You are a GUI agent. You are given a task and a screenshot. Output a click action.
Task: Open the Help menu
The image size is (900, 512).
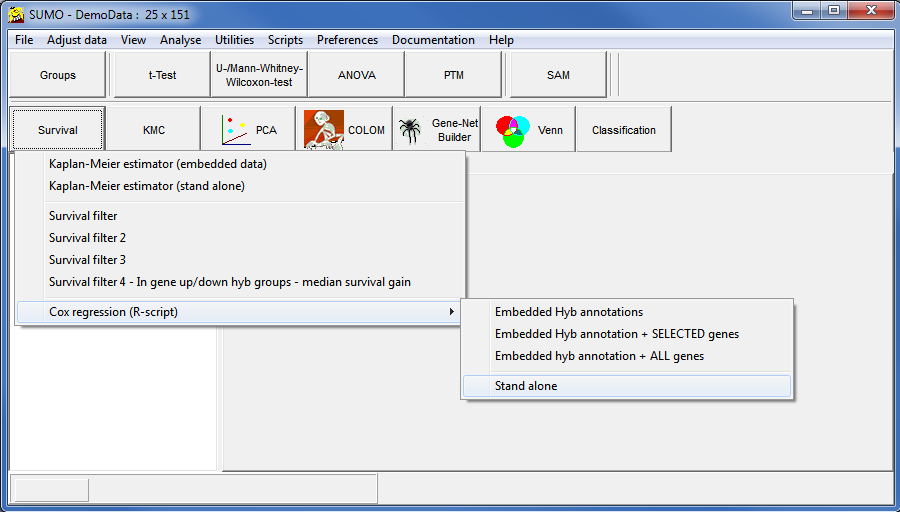(501, 40)
